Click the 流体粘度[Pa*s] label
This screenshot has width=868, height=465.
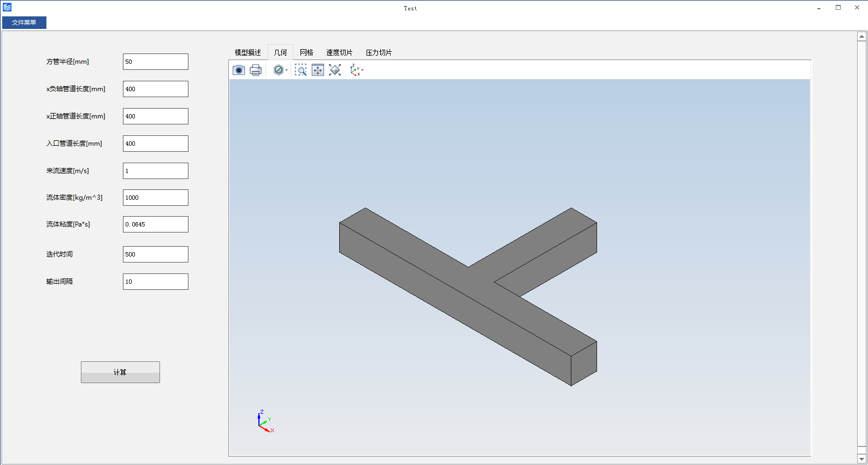[x=68, y=224]
